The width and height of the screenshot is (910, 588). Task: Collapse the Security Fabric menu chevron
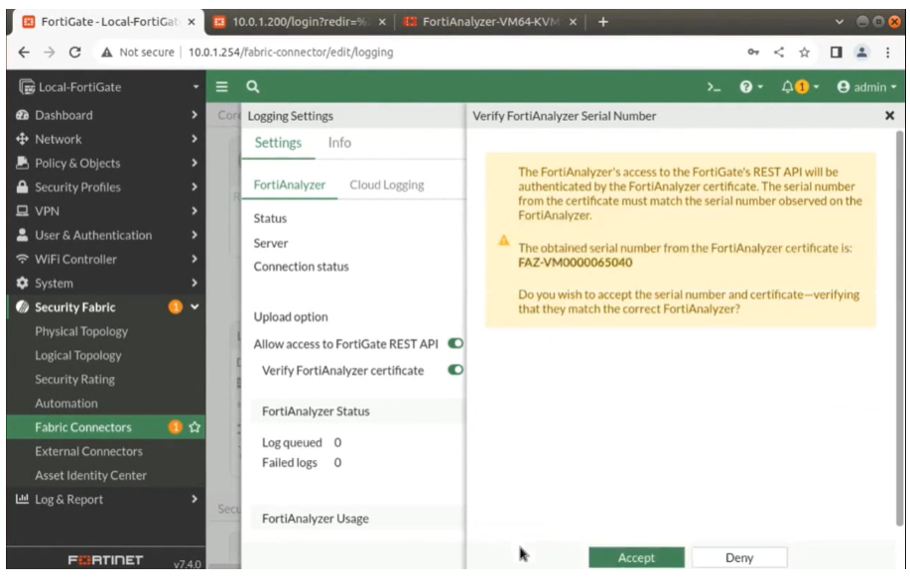[x=195, y=306]
